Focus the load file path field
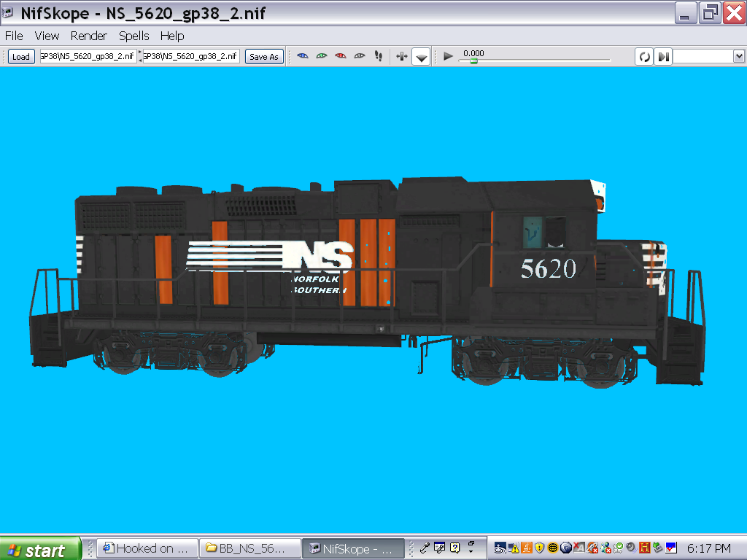The width and height of the screenshot is (747, 560). click(x=88, y=56)
